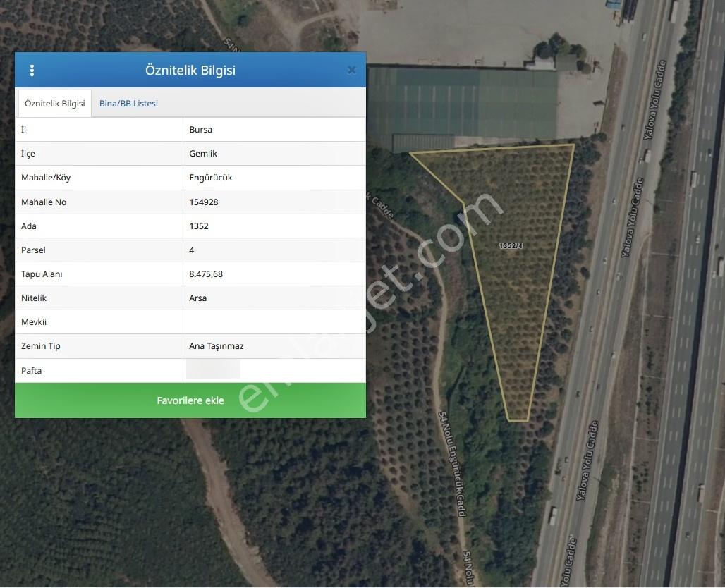Click the Ana Taşınmaz value

(x=217, y=346)
